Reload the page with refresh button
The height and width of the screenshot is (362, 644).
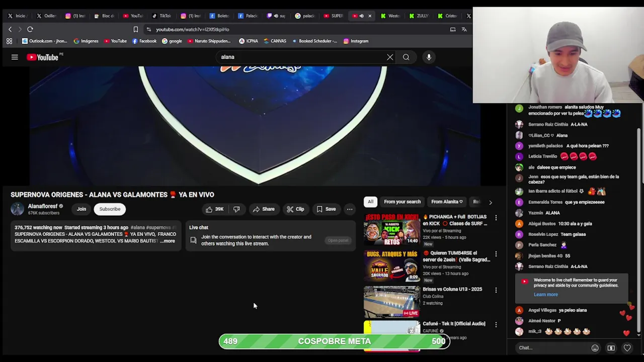(x=30, y=29)
